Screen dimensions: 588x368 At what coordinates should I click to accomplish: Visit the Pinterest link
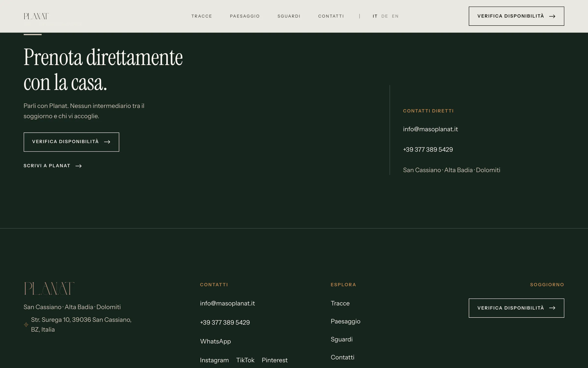(275, 360)
